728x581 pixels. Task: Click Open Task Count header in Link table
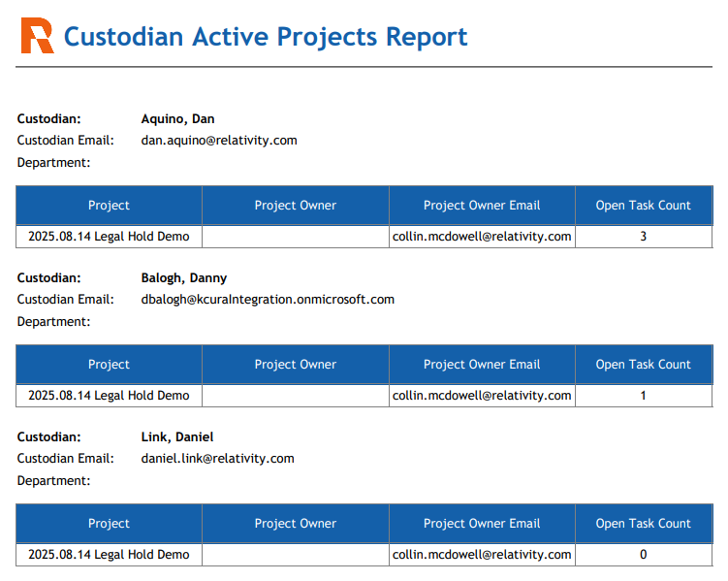coord(644,524)
